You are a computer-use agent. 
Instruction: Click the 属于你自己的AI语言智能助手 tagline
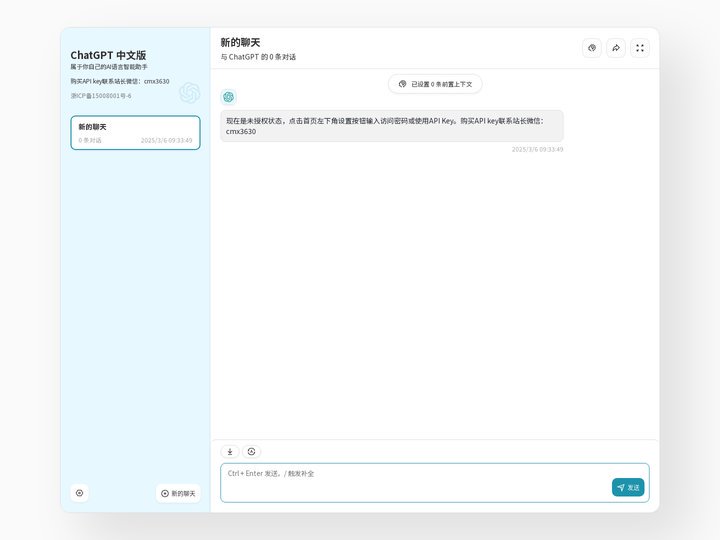109,67
